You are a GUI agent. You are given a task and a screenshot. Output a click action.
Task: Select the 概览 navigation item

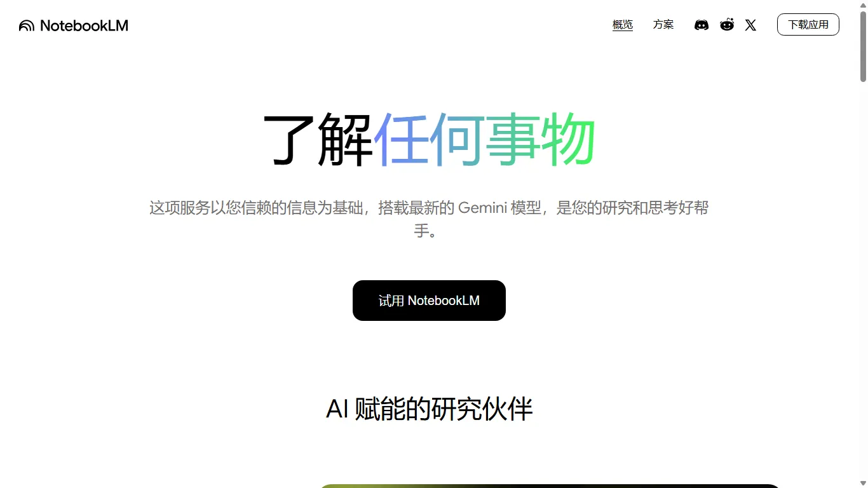click(622, 24)
